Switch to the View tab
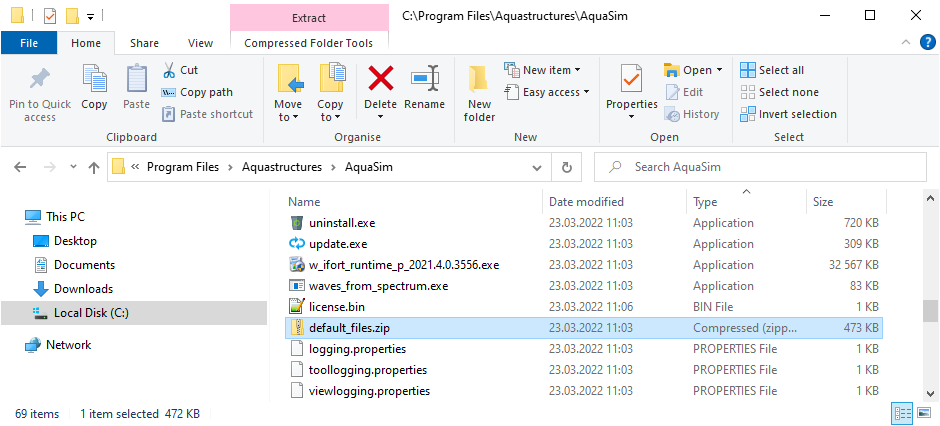The image size is (940, 426). [x=200, y=43]
